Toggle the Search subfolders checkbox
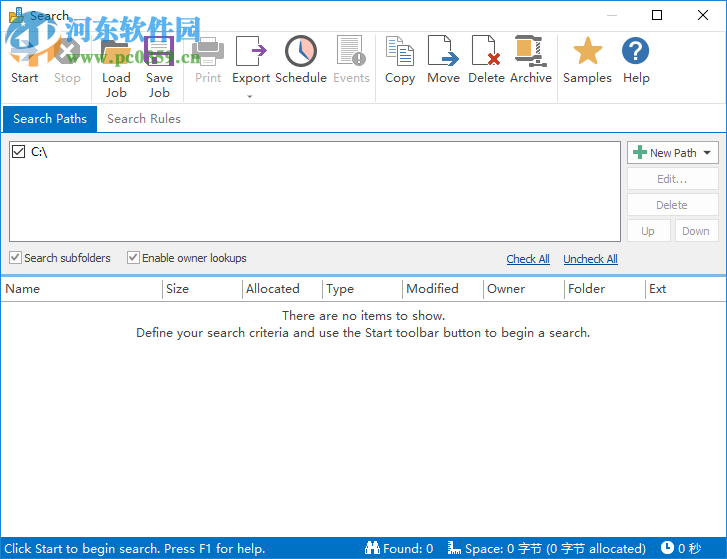This screenshot has width=727, height=559. click(x=15, y=257)
